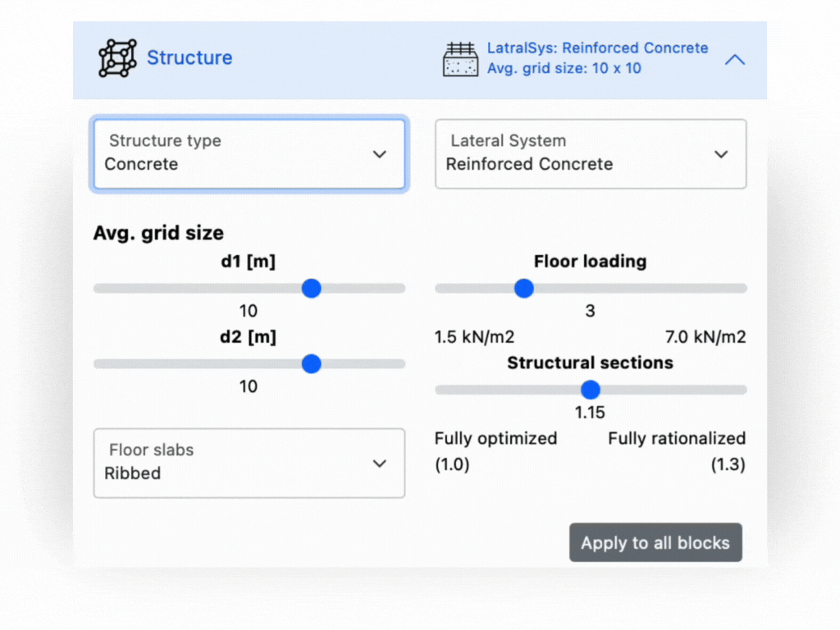Open the Floor slabs dropdown

[x=249, y=463]
